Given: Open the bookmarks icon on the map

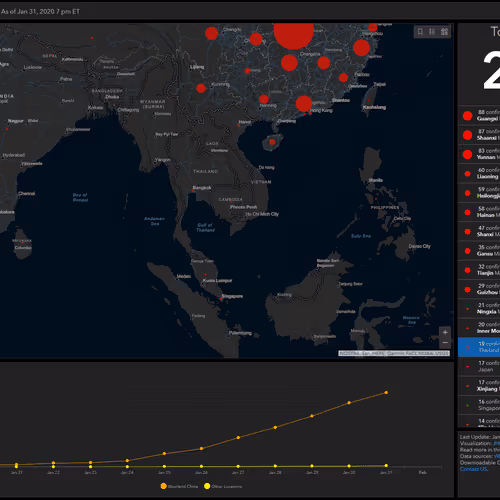Looking at the screenshot, I should (x=420, y=32).
